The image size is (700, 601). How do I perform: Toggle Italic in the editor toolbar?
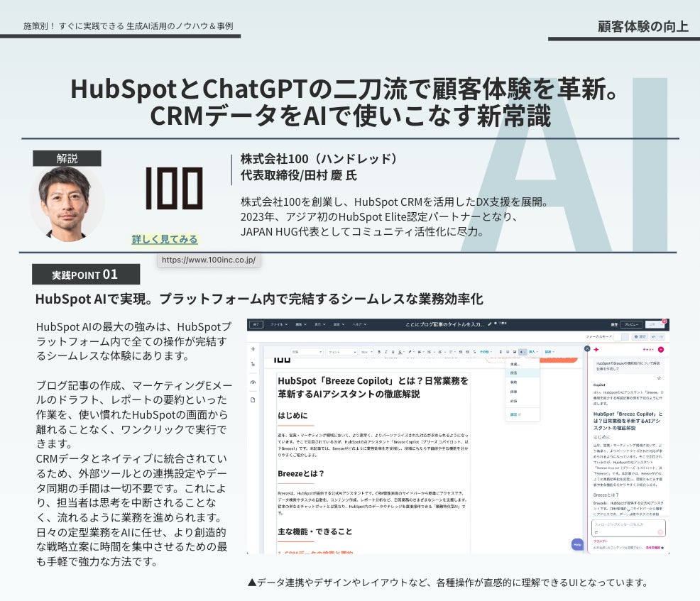385,352
